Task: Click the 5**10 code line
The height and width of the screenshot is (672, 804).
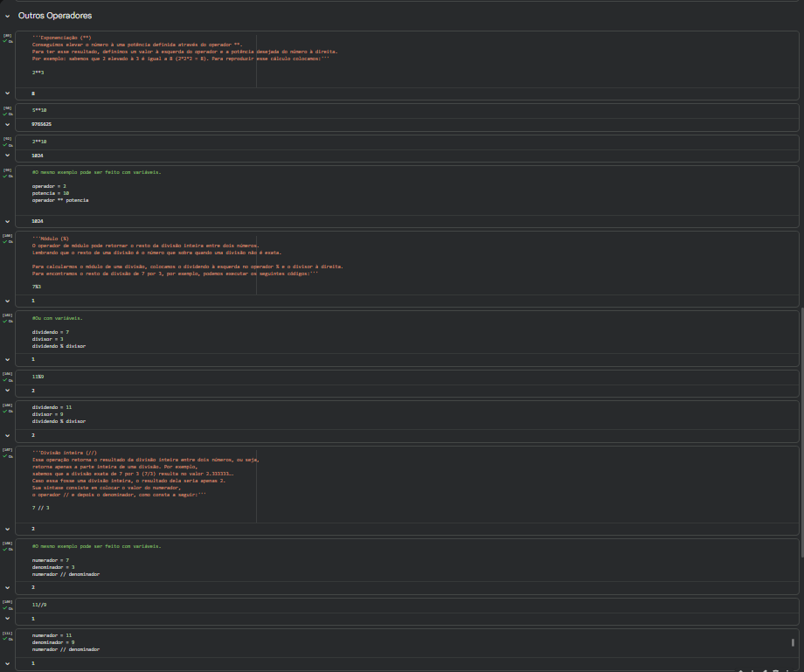Action: [x=39, y=110]
